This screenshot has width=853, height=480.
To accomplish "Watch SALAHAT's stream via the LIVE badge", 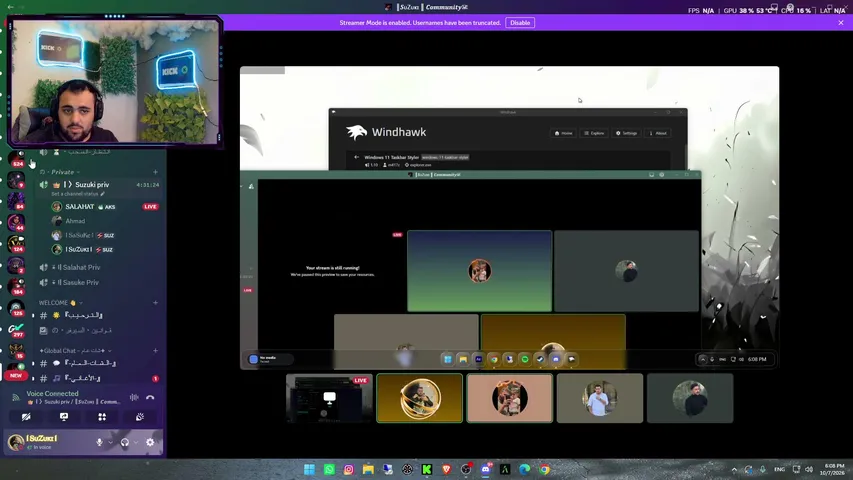I will click(x=150, y=207).
